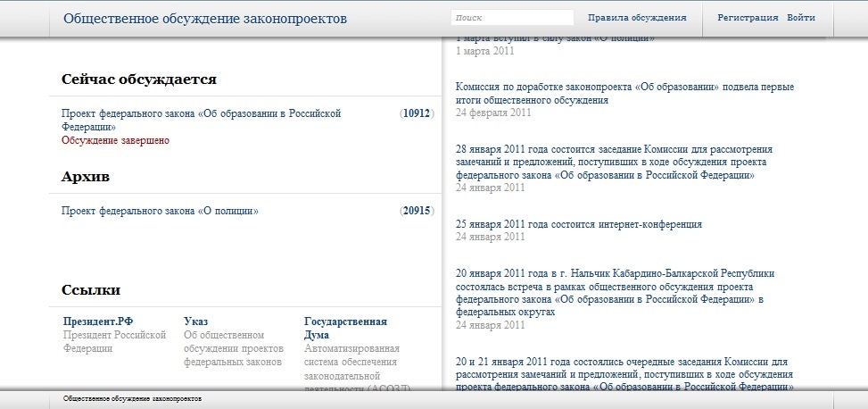Open the «Указ» link in Ссылки
This screenshot has height=409, width=868.
[196, 321]
